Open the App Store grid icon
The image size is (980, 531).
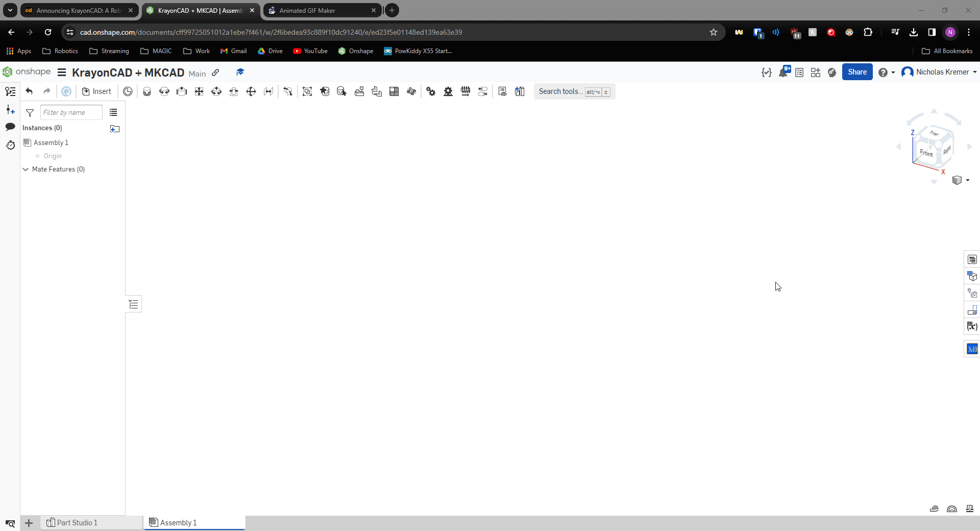pos(816,73)
